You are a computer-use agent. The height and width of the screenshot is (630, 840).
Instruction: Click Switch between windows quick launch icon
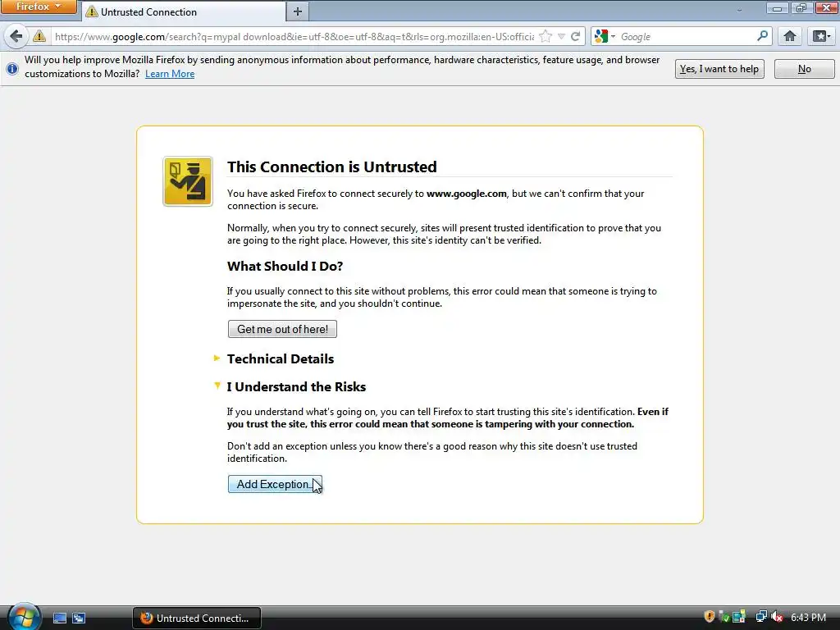coord(79,619)
